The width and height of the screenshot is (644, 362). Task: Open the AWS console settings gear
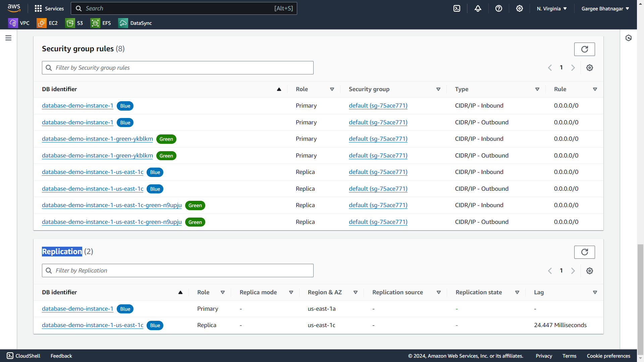(520, 8)
